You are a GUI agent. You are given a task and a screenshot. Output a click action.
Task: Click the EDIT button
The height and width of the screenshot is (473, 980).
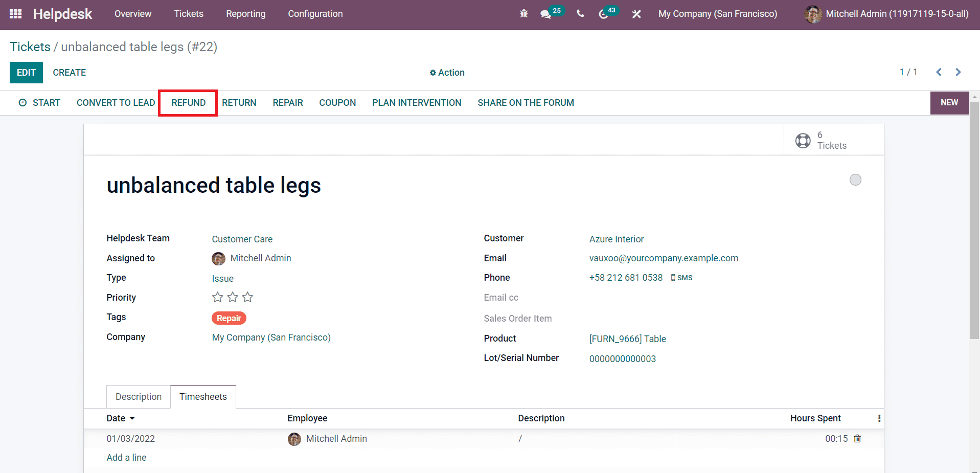pyautogui.click(x=26, y=72)
